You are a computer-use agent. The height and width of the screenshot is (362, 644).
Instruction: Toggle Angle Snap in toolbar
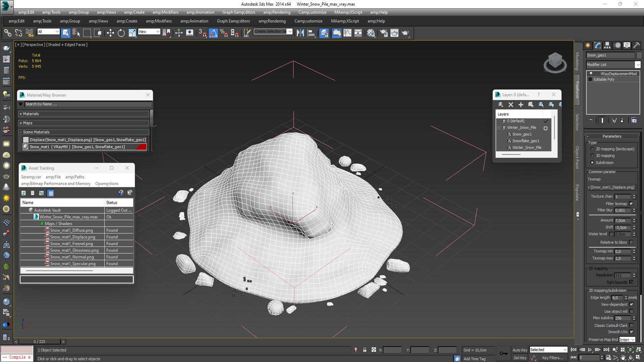coord(213,33)
